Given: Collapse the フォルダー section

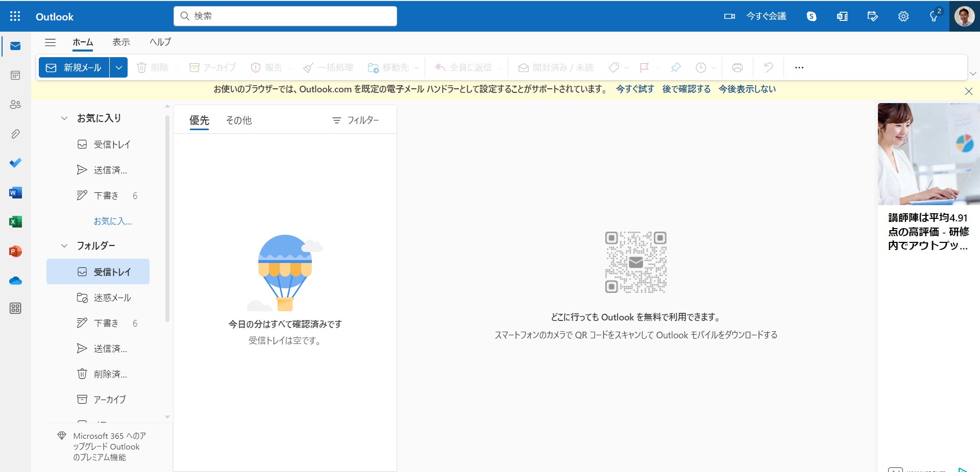Looking at the screenshot, I should coord(64,246).
